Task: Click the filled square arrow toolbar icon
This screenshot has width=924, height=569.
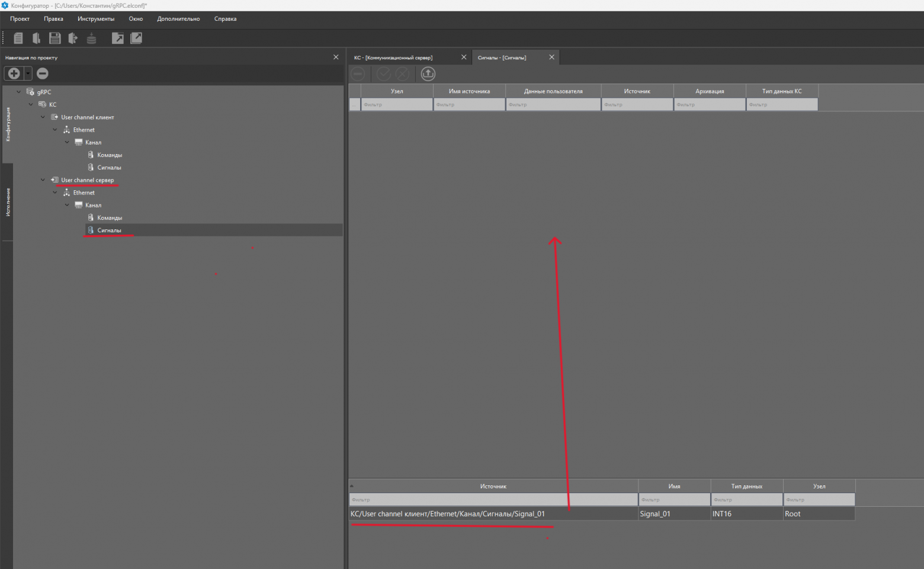Action: 118,39
